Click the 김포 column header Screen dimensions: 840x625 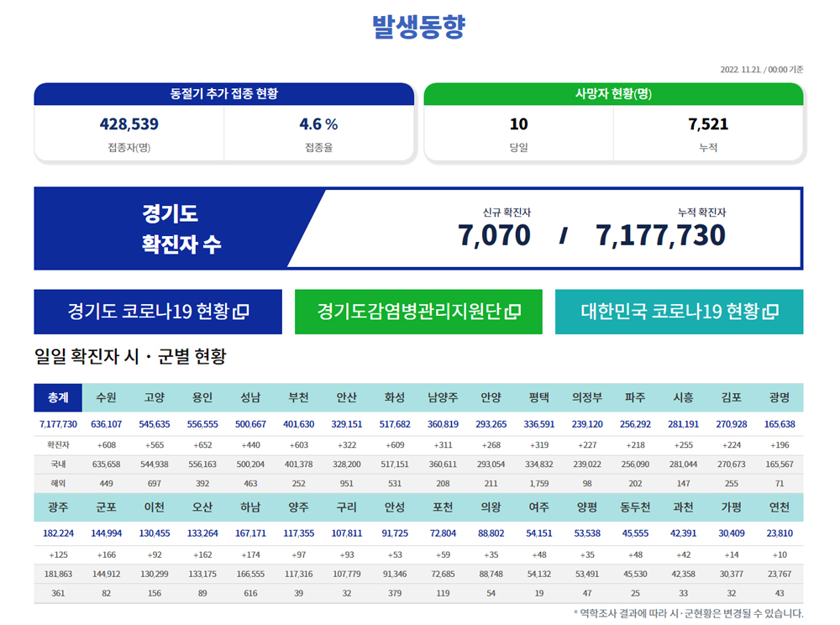[x=732, y=397]
